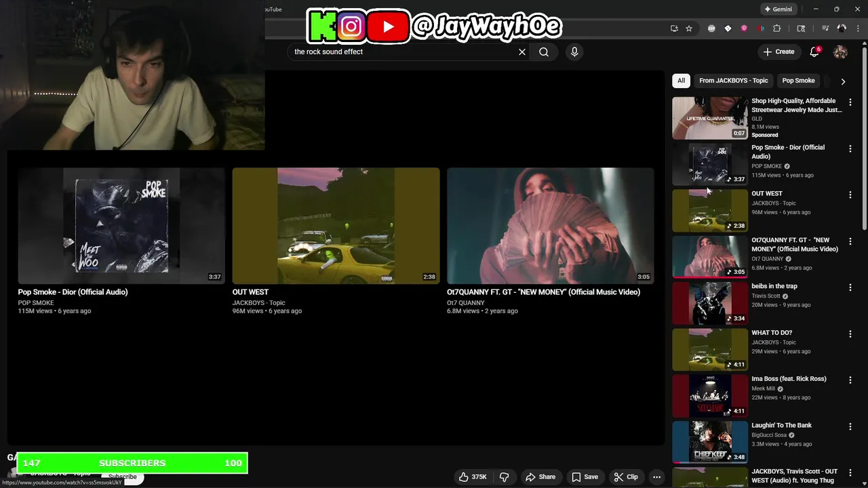Open POP SMOKE channel under endscreen card

pos(36,303)
